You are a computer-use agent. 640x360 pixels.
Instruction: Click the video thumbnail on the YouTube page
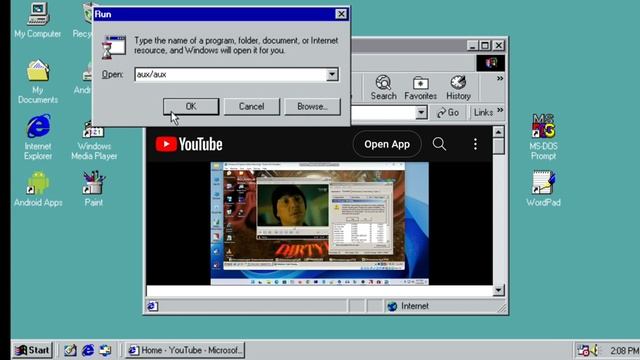320,223
